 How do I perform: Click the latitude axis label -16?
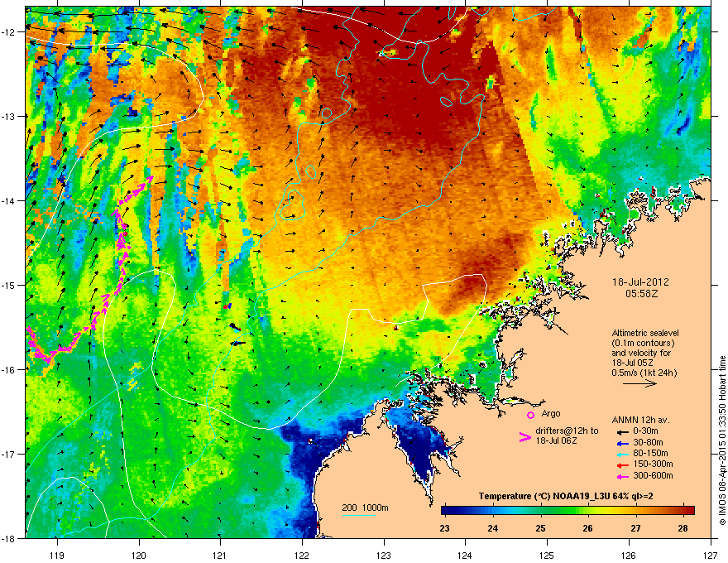(x=8, y=370)
